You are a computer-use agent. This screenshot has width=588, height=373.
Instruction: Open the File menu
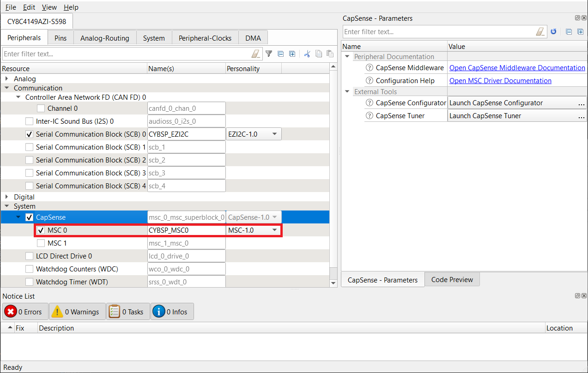[x=11, y=7]
